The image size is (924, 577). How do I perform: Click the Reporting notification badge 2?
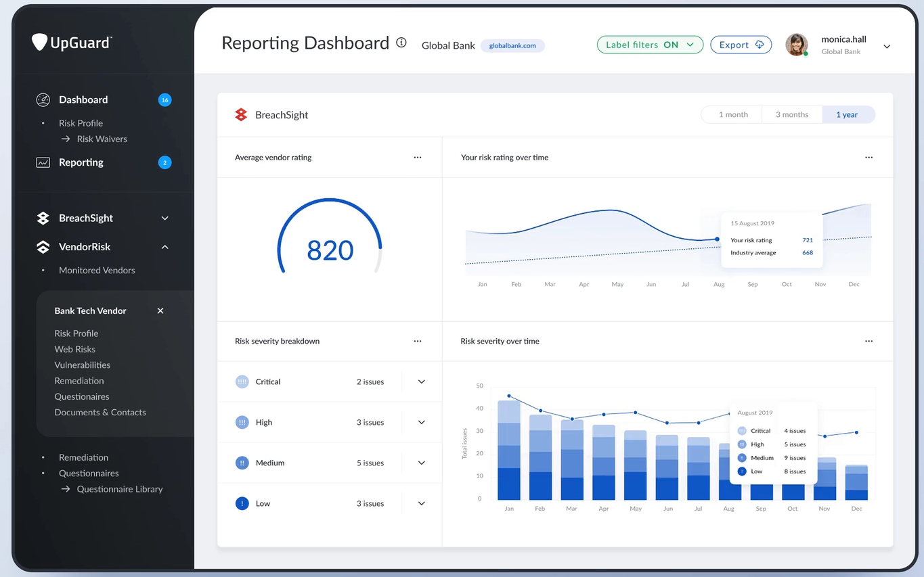click(x=164, y=162)
